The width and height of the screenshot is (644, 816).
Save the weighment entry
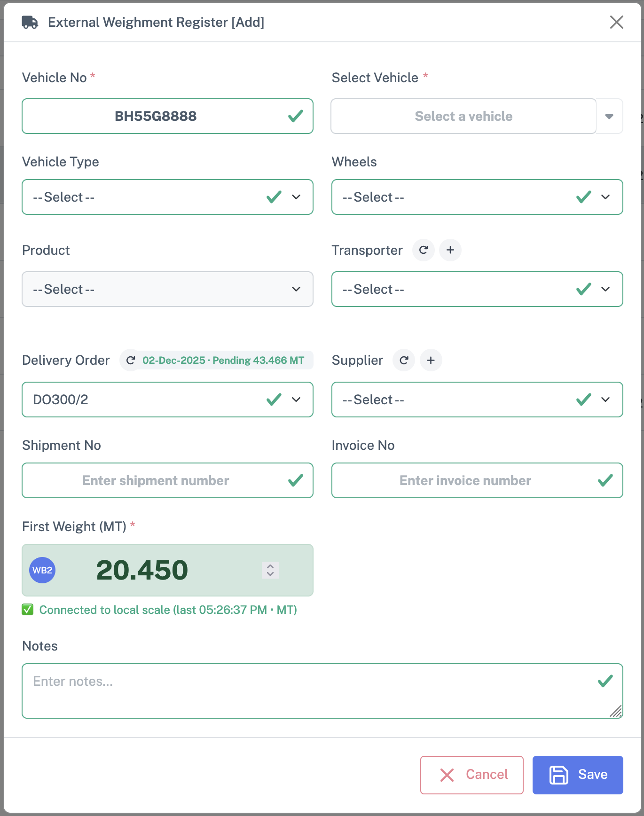click(x=578, y=775)
